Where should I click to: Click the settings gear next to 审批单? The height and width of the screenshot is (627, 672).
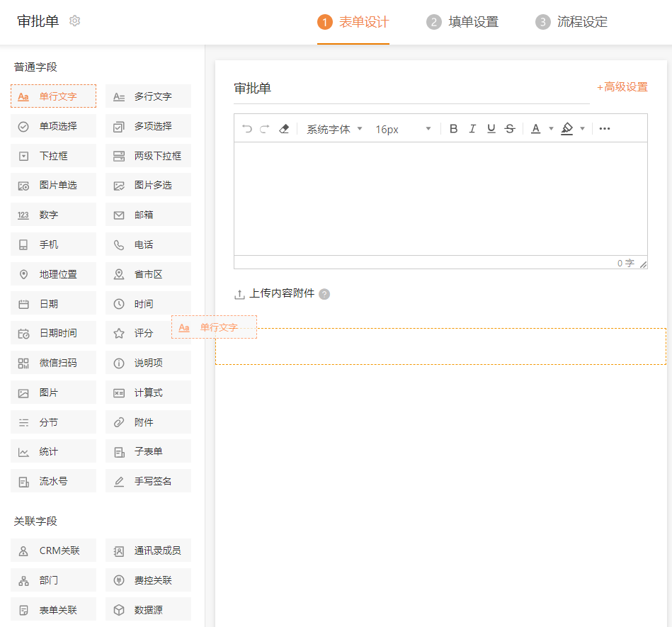75,21
